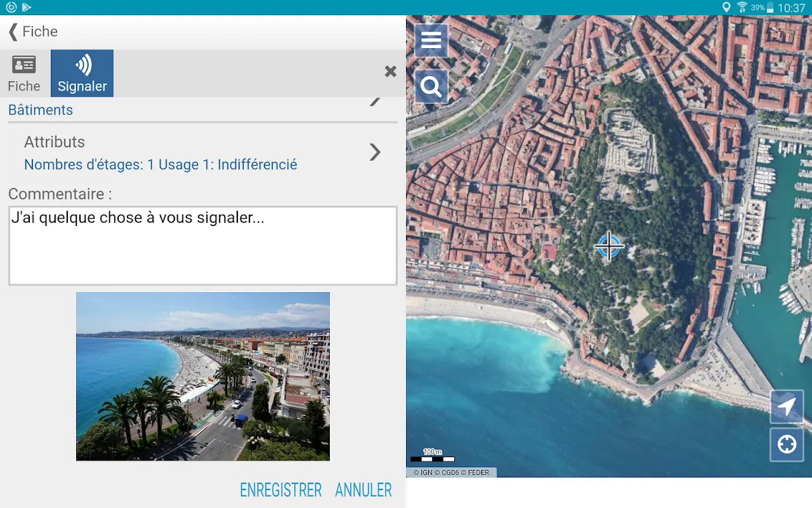Open the hamburger menu on the map
This screenshot has height=508, width=812.
[x=431, y=41]
